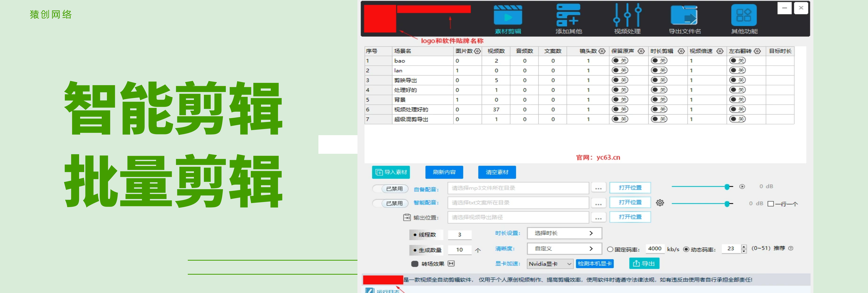Click transition settings icon beside 转场效果
The width and height of the screenshot is (868, 293).
click(x=451, y=264)
